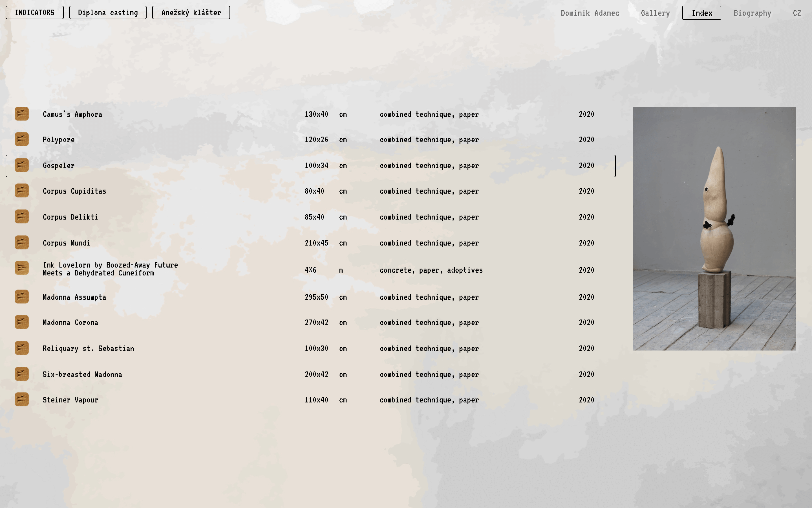Click the icon next to Madonna Assumpta
This screenshot has width=812, height=508.
click(x=21, y=297)
